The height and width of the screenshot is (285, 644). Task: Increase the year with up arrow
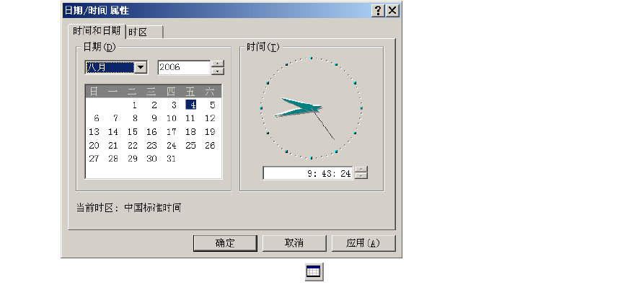point(218,64)
